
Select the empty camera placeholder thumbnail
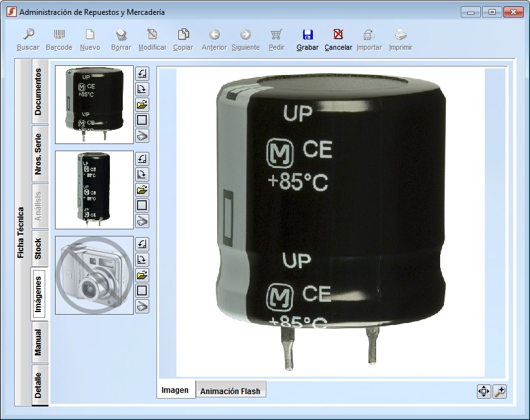pyautogui.click(x=94, y=275)
